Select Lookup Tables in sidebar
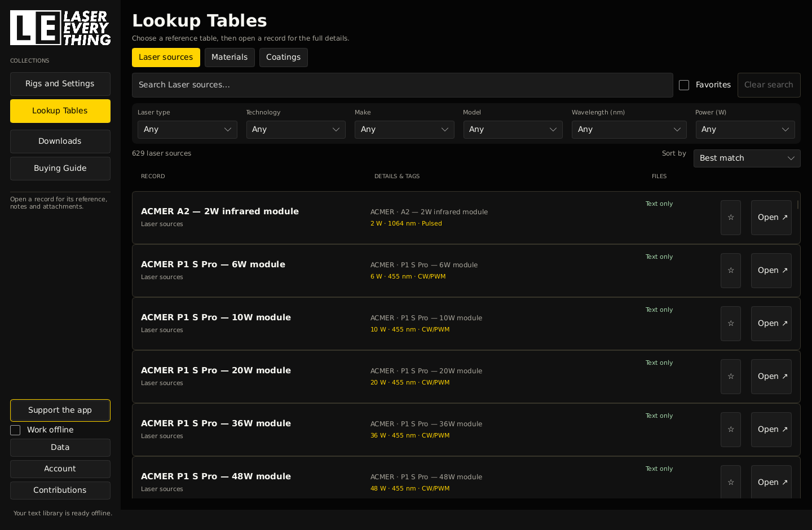The width and height of the screenshot is (812, 530). pos(60,111)
